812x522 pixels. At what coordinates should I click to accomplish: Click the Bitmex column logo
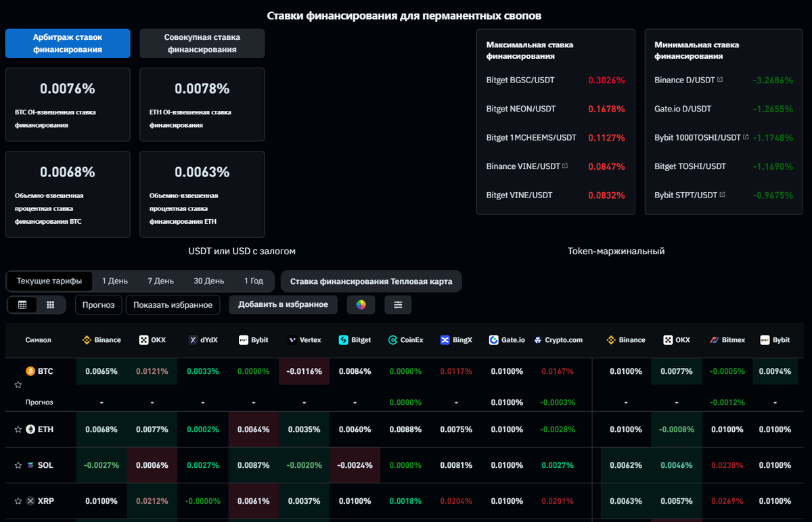(714, 340)
